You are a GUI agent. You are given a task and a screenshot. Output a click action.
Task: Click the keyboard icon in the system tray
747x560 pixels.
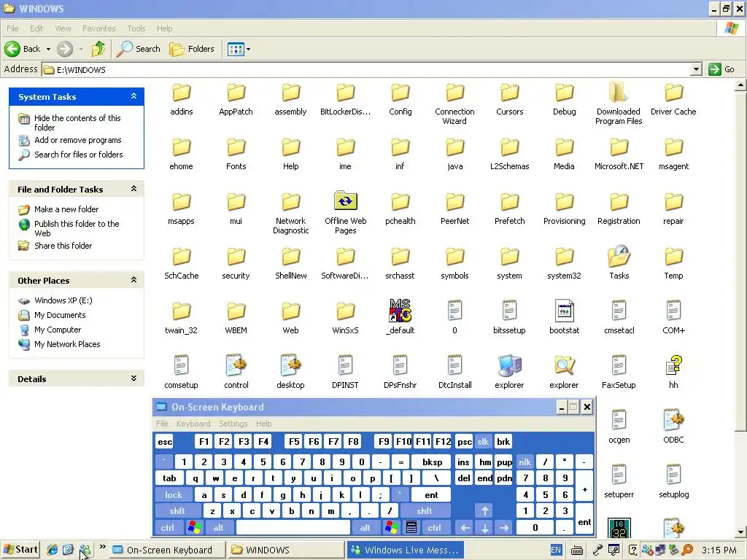pos(576,550)
